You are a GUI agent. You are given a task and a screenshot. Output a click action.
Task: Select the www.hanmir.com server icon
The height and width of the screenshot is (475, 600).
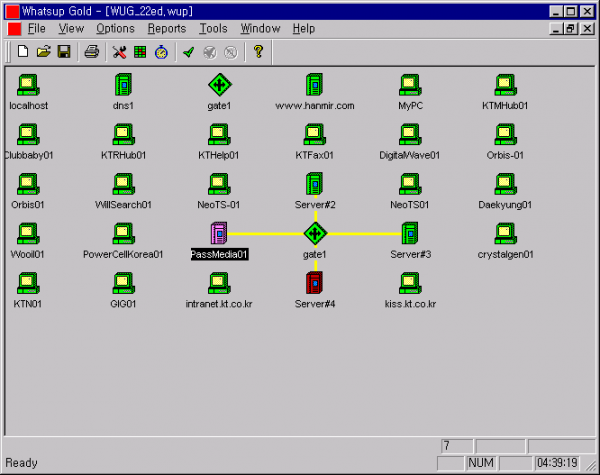click(x=315, y=85)
